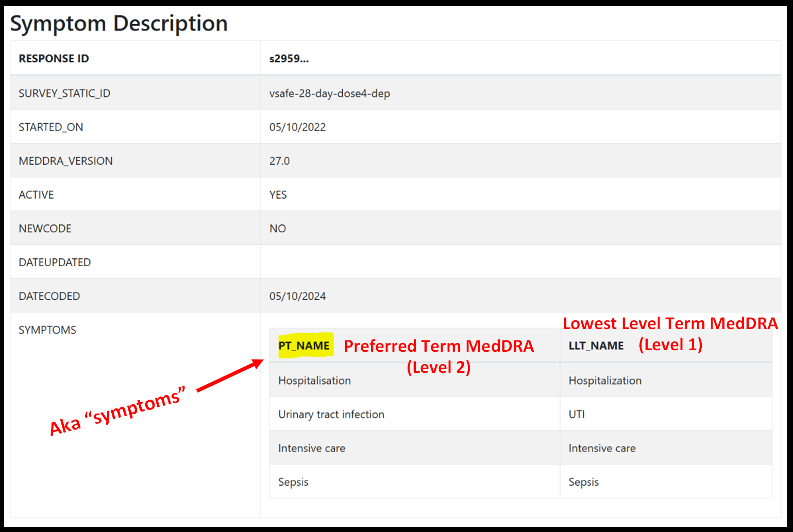Image resolution: width=793 pixels, height=532 pixels.
Task: Select the DATECODED field label
Action: point(49,296)
